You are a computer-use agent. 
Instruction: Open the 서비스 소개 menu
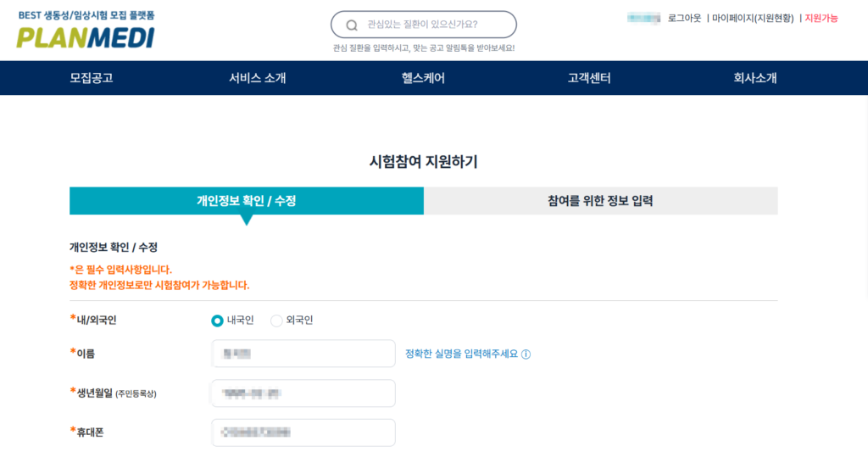coord(258,78)
